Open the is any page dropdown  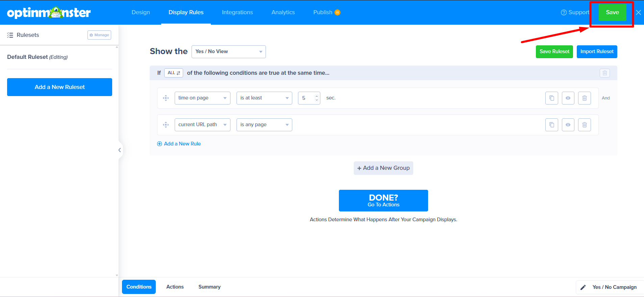[264, 125]
